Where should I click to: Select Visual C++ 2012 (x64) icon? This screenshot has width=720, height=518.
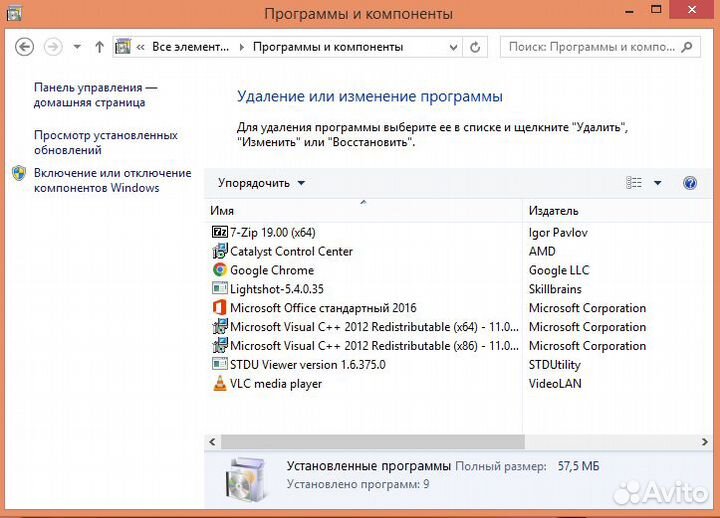coord(220,327)
